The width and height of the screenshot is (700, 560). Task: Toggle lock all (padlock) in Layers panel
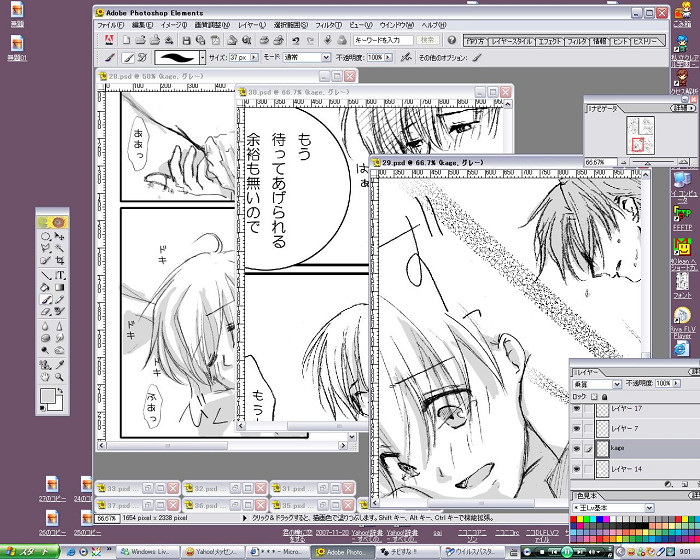(x=604, y=397)
